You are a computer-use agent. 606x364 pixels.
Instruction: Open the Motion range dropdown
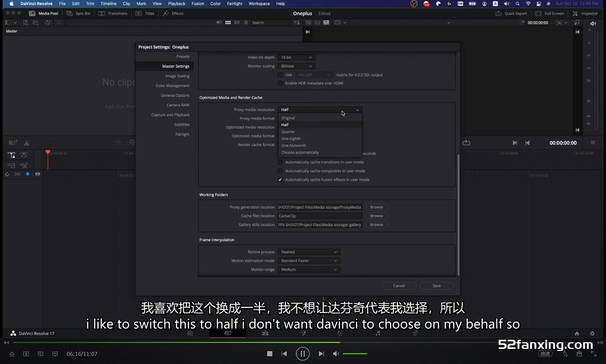pyautogui.click(x=309, y=270)
